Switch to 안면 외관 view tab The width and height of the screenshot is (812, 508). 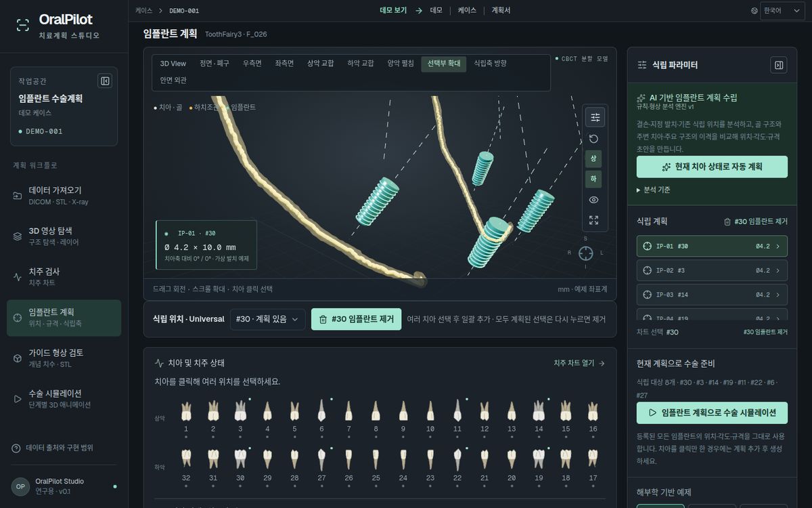click(x=173, y=80)
